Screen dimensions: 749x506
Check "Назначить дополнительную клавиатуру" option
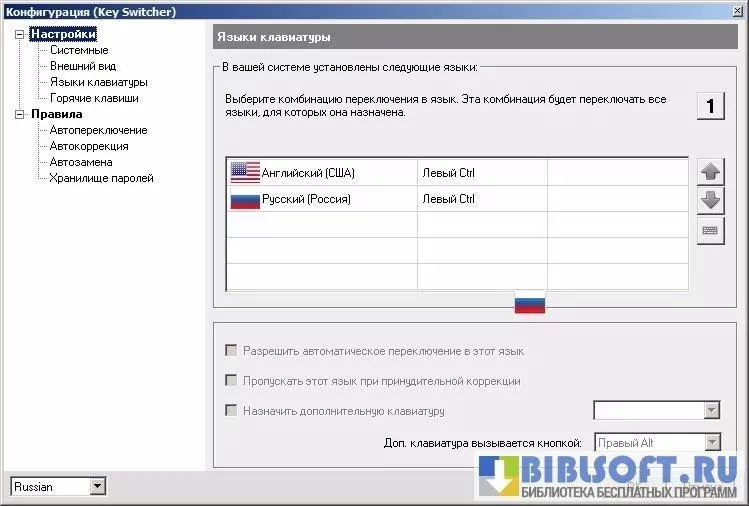232,411
